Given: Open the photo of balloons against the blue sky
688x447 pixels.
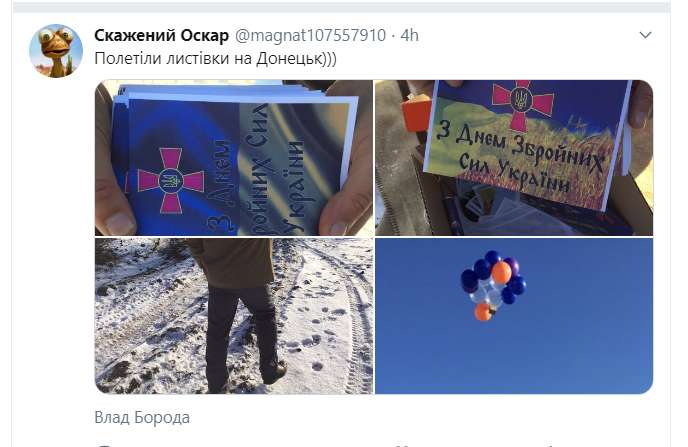Looking at the screenshot, I should pos(514,316).
